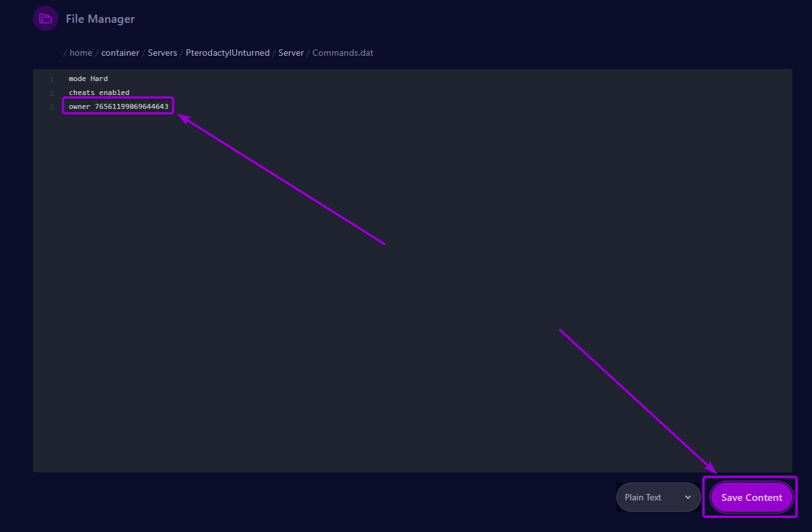Click the File Manager folder icon
This screenshot has width=812, height=532.
click(46, 18)
